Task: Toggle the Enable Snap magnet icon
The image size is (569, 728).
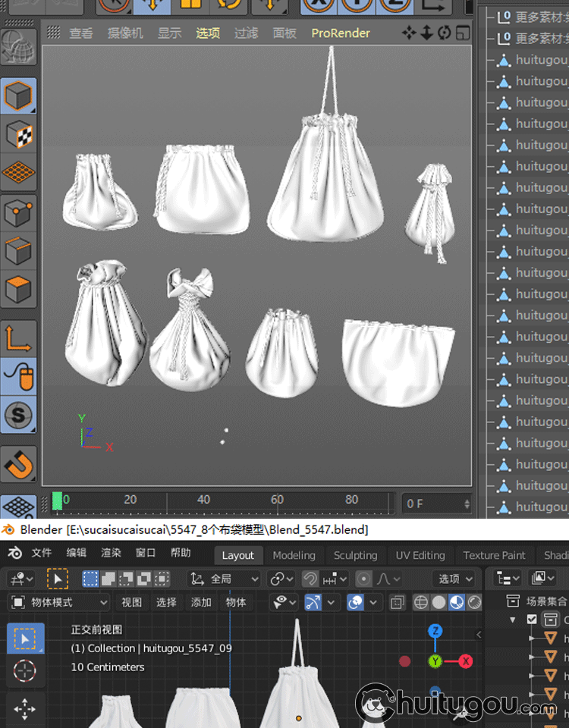Action: pyautogui.click(x=18, y=463)
